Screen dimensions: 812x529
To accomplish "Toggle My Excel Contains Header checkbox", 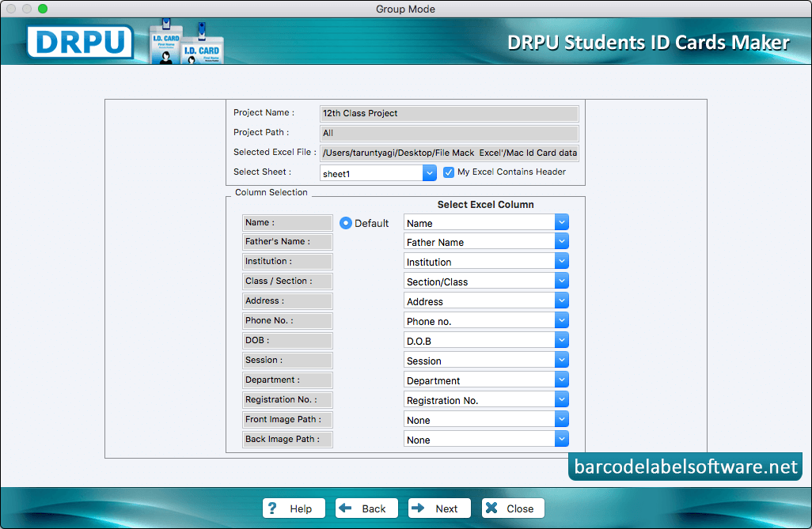I will 449,172.
